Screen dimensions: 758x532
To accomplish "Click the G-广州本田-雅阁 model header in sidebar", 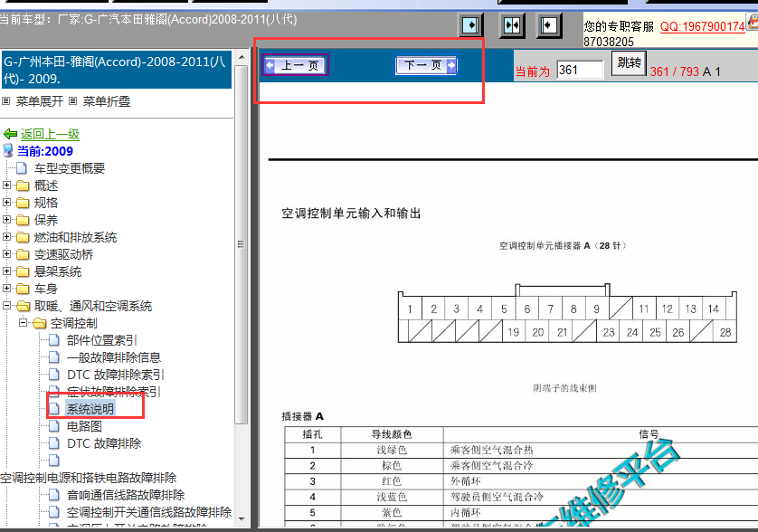I will (116, 70).
